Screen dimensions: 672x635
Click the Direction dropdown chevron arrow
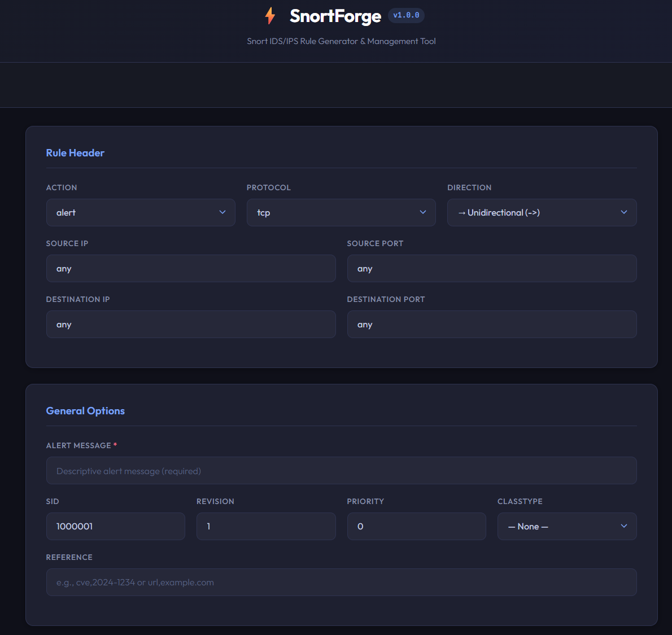(x=624, y=212)
